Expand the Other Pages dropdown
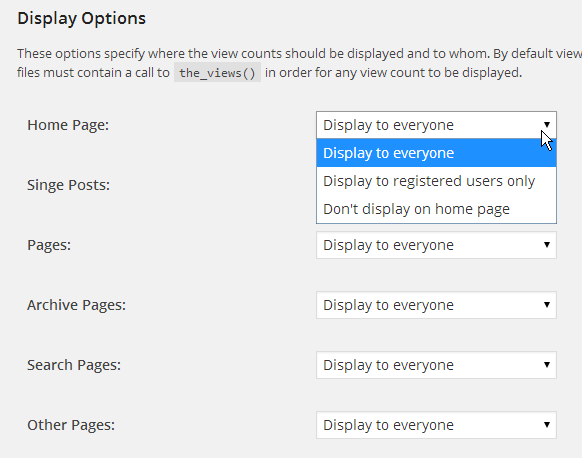Viewport: 582px width, 458px height. (x=436, y=425)
